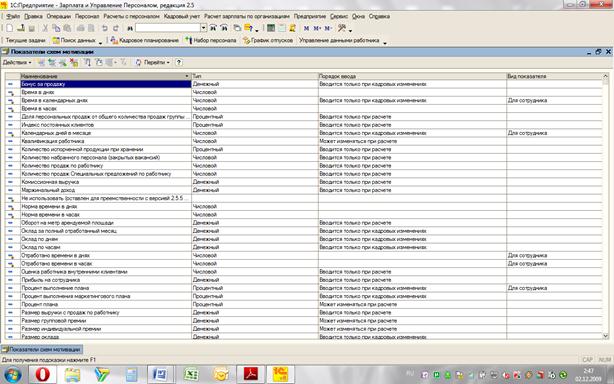The height and width of the screenshot is (384, 614).
Task: Click the Управление данными работника button
Action: tap(339, 40)
